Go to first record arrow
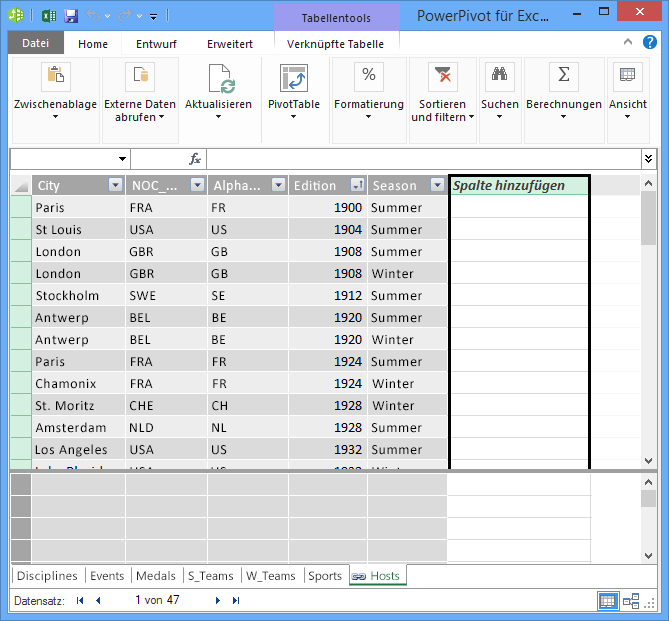 (80, 601)
